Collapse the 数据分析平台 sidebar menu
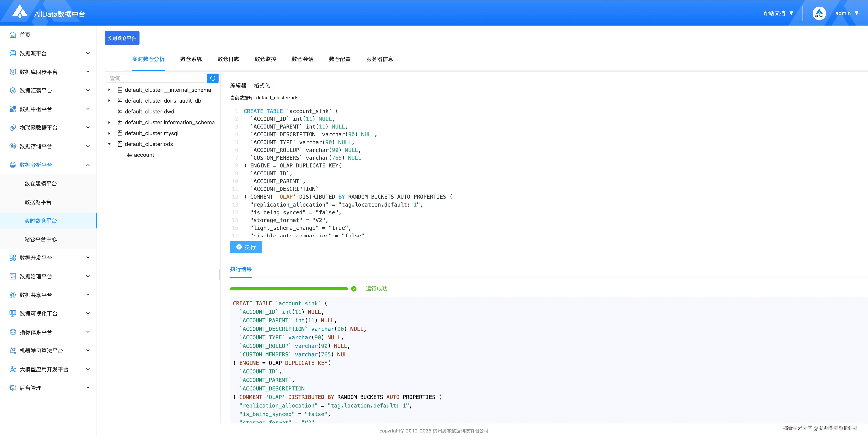This screenshot has width=868, height=441. (88, 165)
